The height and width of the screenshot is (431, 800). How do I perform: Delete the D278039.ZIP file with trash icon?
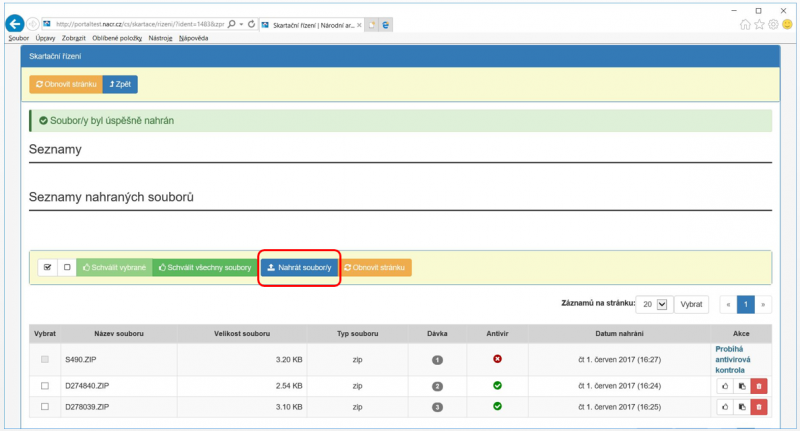[759, 406]
